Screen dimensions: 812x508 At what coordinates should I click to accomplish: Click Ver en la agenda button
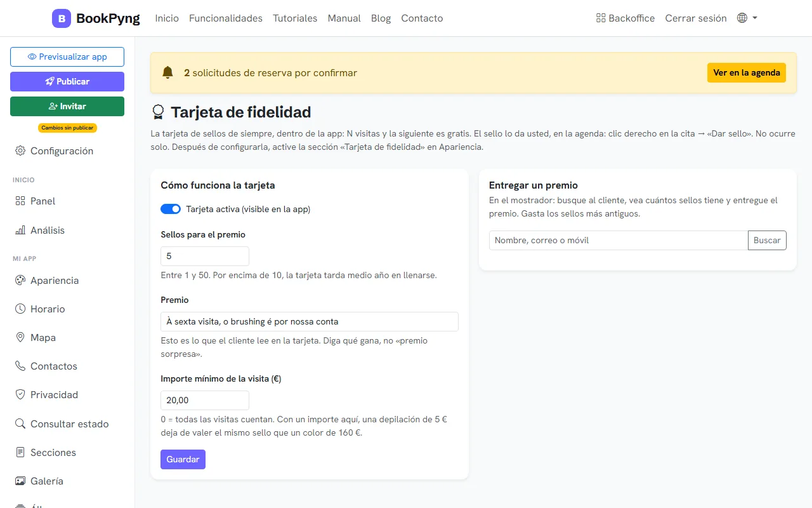click(x=747, y=72)
